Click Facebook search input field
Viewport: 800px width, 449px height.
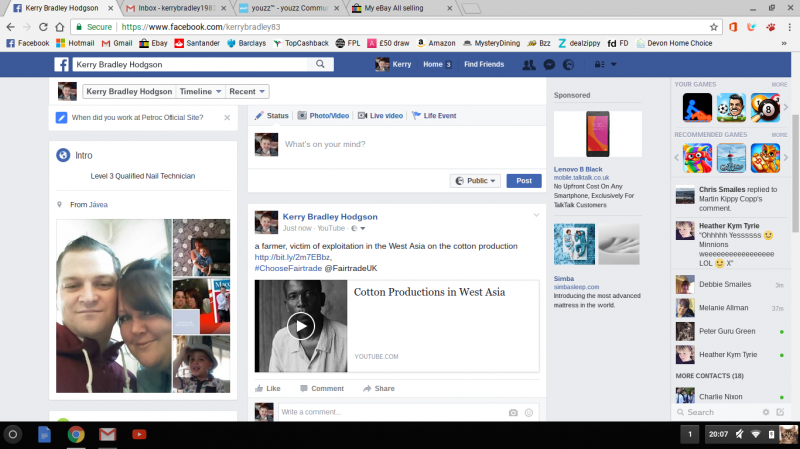[x=190, y=64]
